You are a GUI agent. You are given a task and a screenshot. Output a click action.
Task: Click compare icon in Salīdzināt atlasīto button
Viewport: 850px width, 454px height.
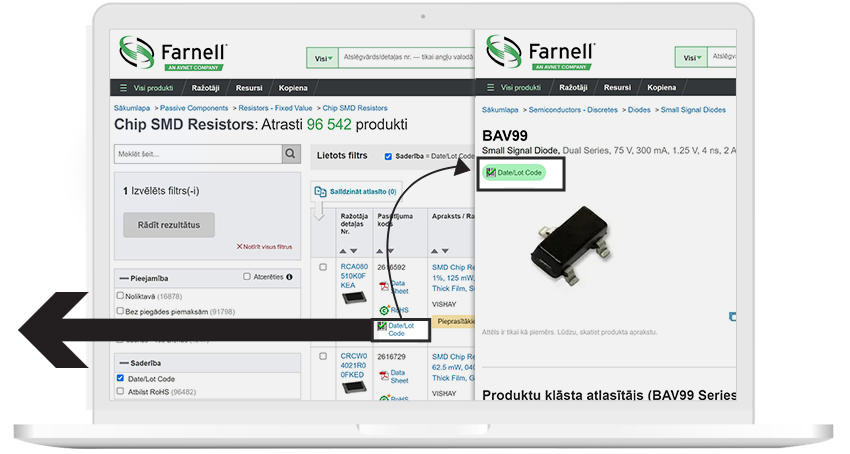(x=320, y=191)
